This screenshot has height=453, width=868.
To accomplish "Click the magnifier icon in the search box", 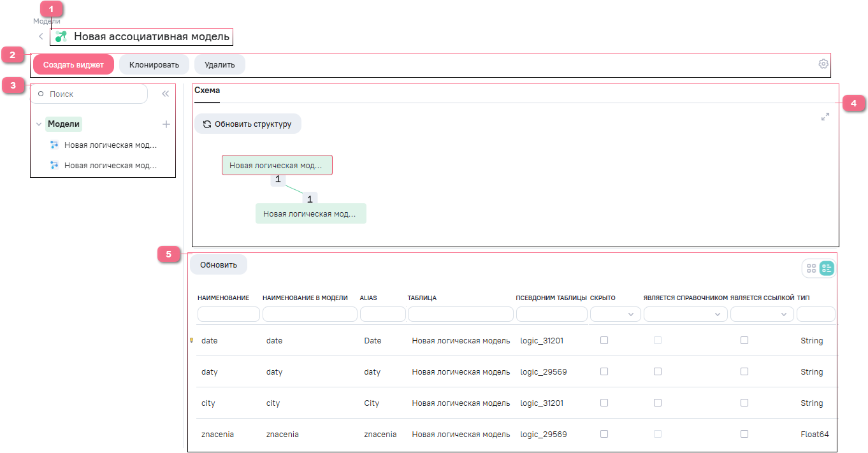I will 41,94.
